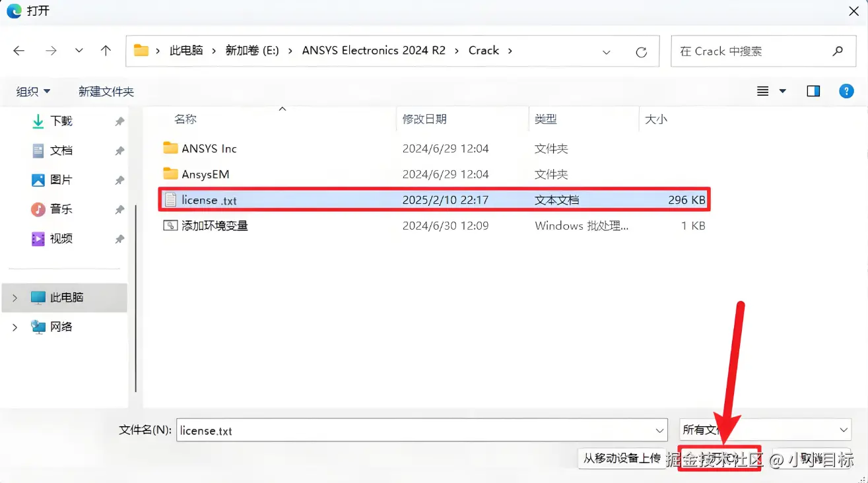Click the AnsysEM folder icon
Image resolution: width=868 pixels, height=483 pixels.
pos(170,174)
